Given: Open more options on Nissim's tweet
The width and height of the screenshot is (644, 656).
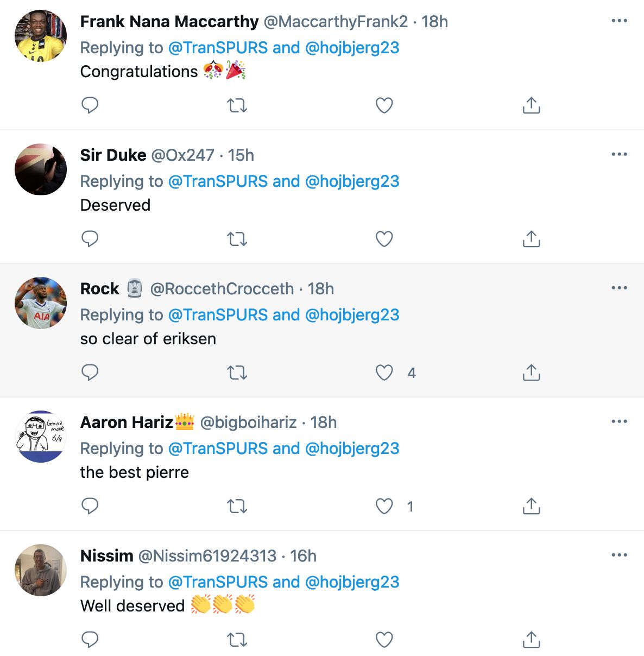Looking at the screenshot, I should (x=619, y=555).
